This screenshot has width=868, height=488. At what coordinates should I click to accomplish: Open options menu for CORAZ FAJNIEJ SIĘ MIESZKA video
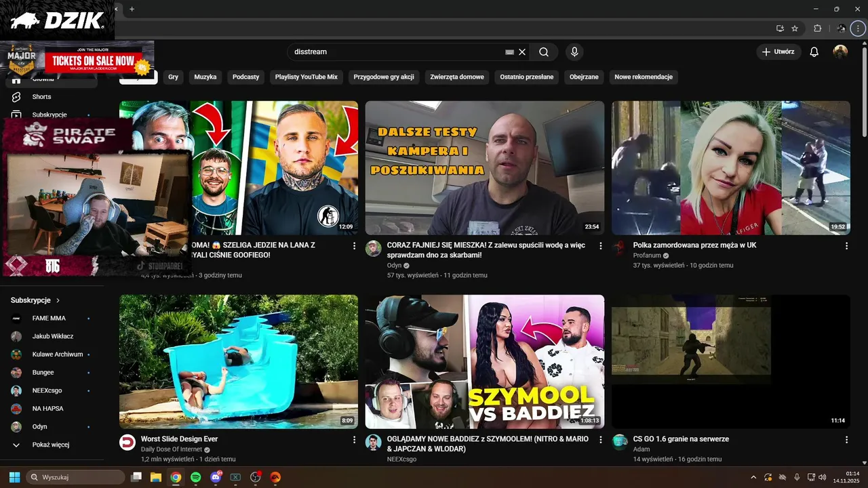(600, 245)
